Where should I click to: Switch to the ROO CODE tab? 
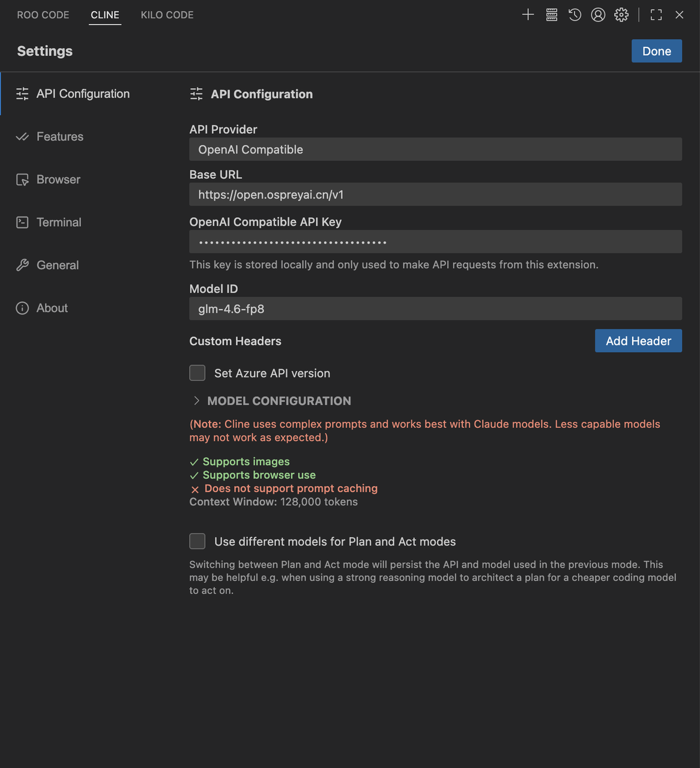pos(43,15)
